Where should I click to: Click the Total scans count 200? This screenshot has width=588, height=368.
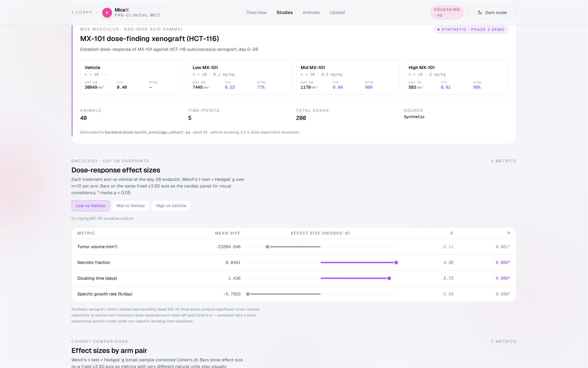tap(301, 118)
